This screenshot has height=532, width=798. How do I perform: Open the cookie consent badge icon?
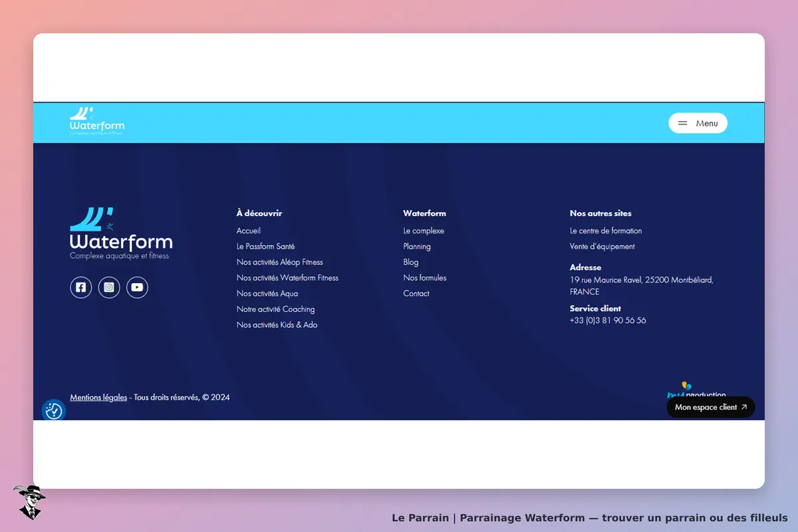coord(54,411)
